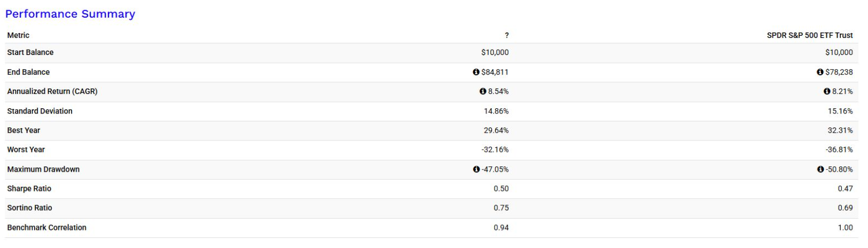The image size is (868, 248).
Task: Open info icon next to 8.21% CAGR
Action: (x=827, y=92)
